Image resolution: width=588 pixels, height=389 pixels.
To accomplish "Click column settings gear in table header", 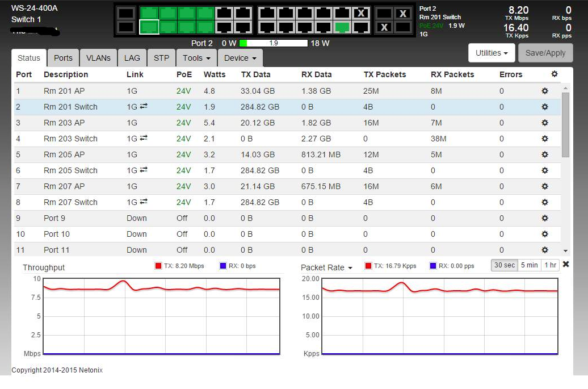I will [x=555, y=74].
